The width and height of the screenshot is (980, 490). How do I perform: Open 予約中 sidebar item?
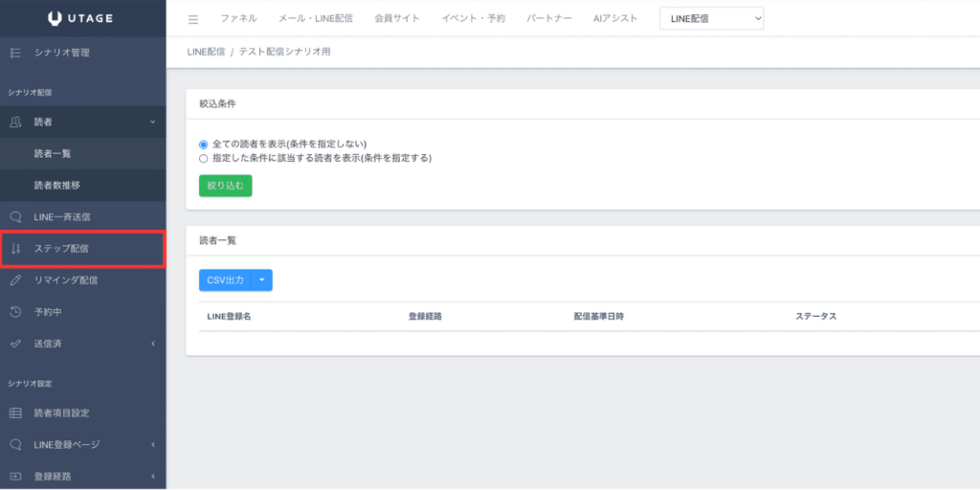pos(83,312)
